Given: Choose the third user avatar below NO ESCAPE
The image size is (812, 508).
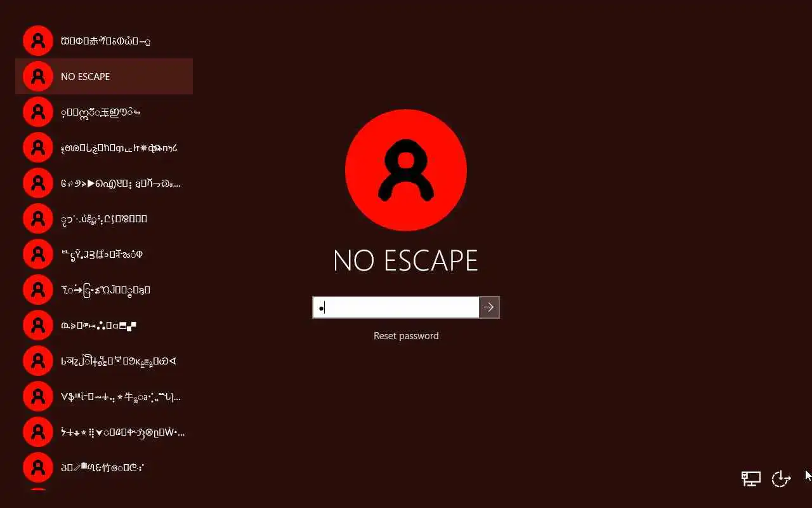Looking at the screenshot, I should (38, 183).
